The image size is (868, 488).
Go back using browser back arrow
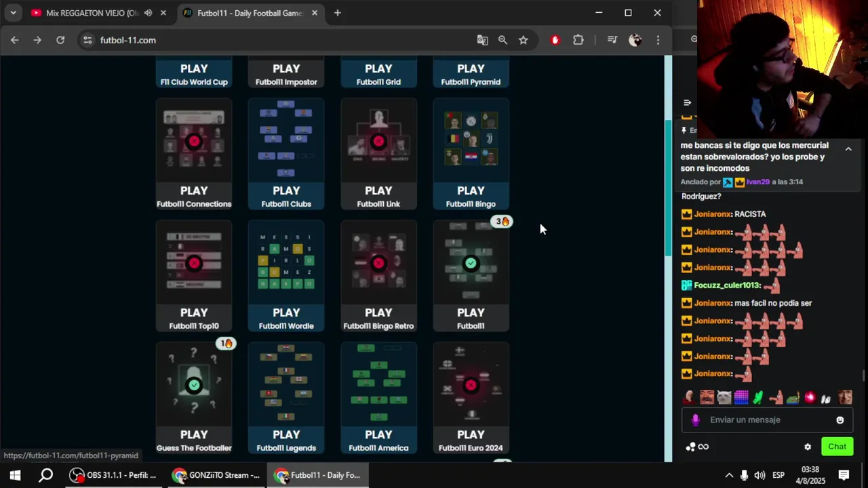click(x=14, y=40)
